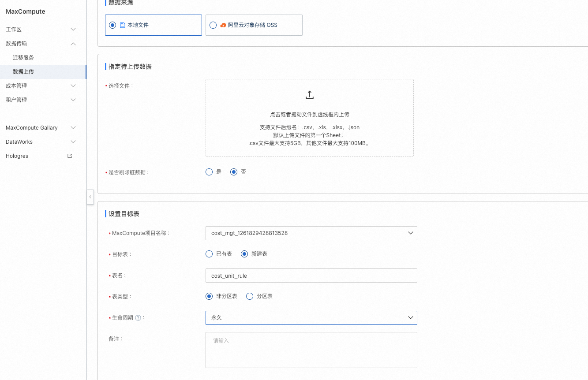Click the 选择文件： label
The height and width of the screenshot is (380, 588).
pos(121,86)
